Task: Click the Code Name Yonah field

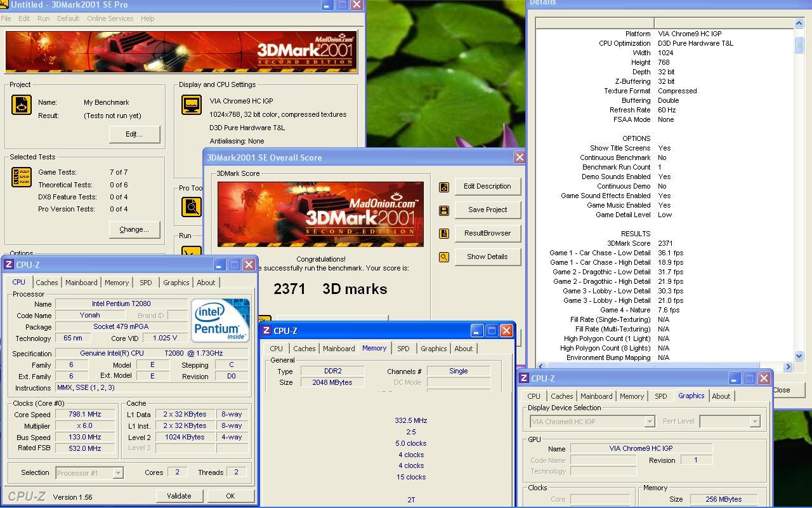Action: coord(89,316)
